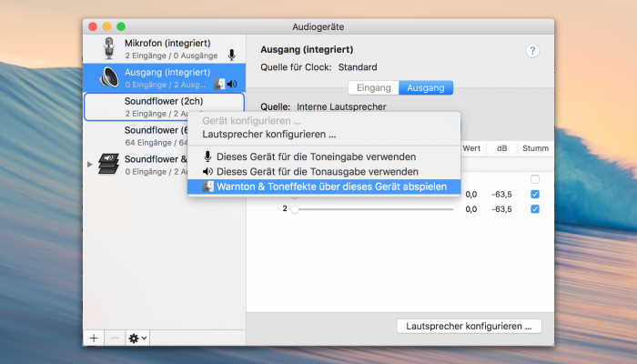This screenshot has width=637, height=364.
Task: Click the channel 2 volume slider
Action: [374, 209]
